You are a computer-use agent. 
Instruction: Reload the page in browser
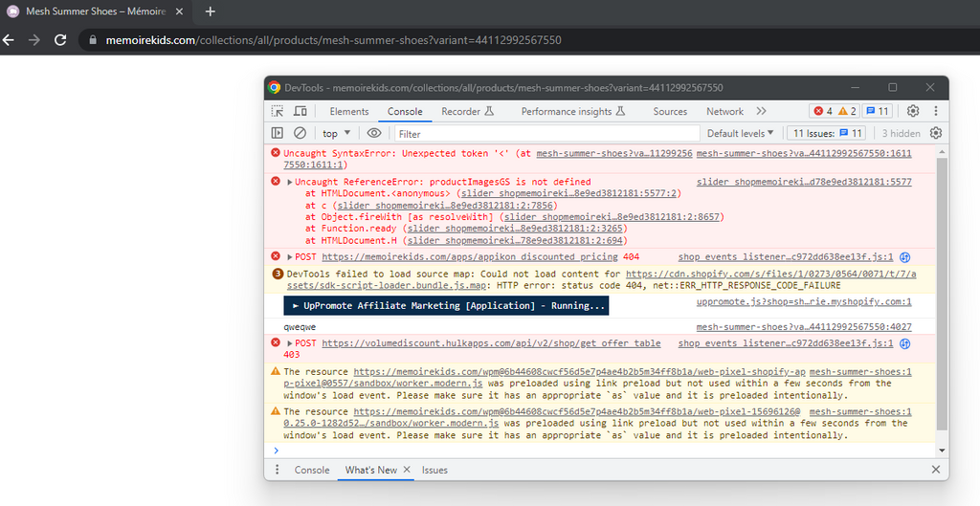pyautogui.click(x=60, y=40)
